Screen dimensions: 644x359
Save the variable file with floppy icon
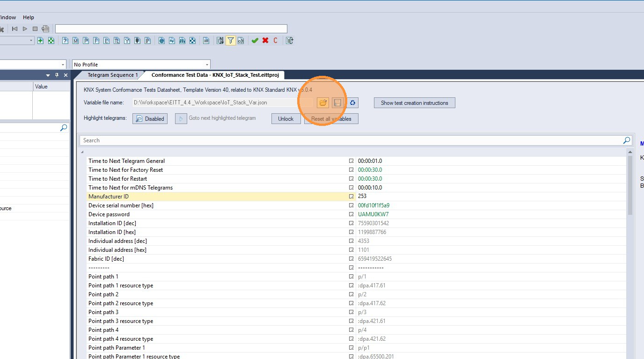coord(338,103)
